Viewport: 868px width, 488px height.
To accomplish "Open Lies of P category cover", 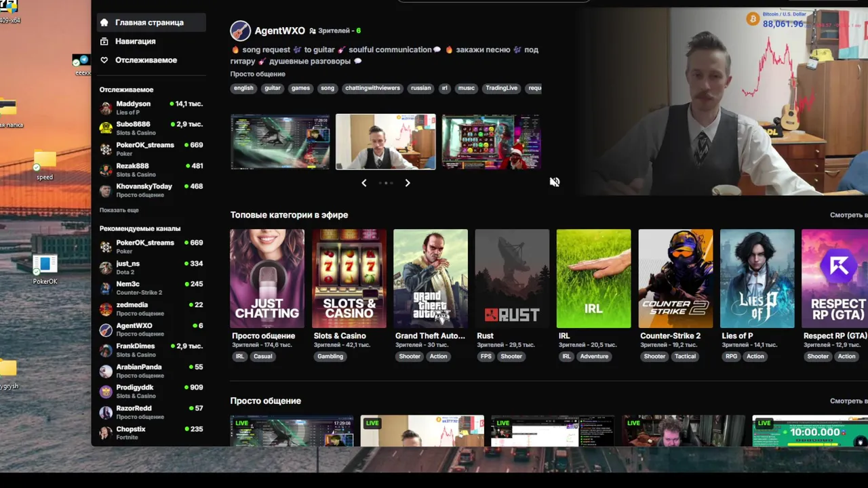I will click(757, 279).
